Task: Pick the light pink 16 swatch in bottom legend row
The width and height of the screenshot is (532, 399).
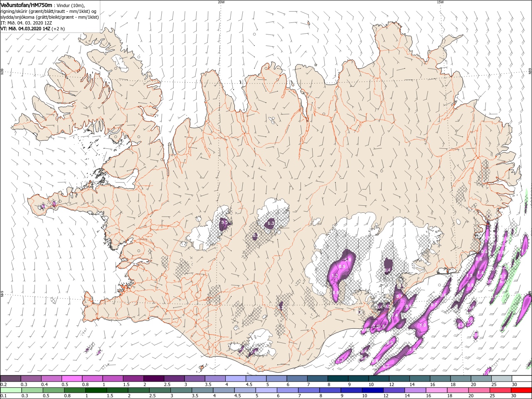Action: [436, 390]
